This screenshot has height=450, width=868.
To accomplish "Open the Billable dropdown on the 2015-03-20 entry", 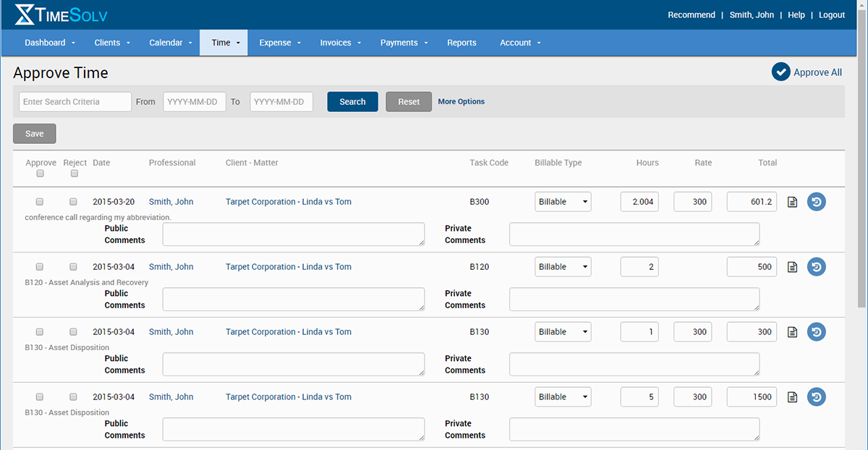I will coord(563,201).
